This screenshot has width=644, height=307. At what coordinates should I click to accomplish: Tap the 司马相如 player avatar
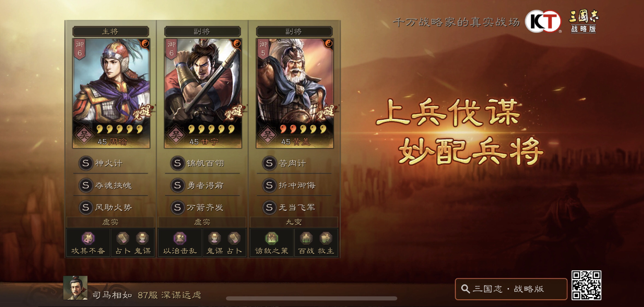[x=75, y=288]
